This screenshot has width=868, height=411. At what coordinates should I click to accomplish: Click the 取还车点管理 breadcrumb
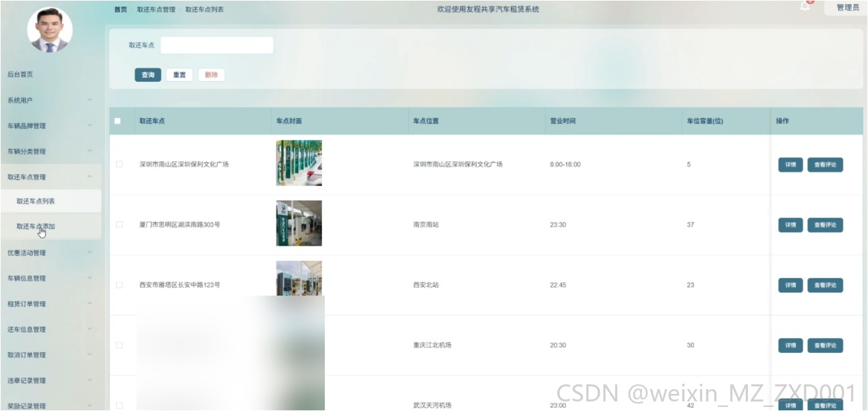point(156,10)
